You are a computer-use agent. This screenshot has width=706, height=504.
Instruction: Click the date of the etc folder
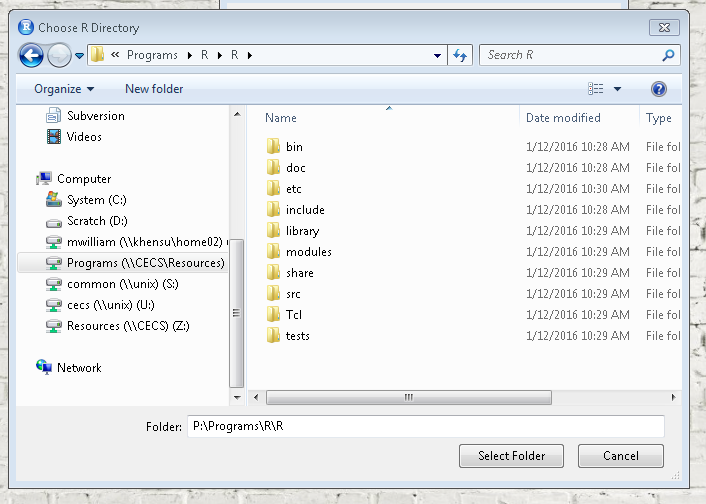click(x=578, y=189)
